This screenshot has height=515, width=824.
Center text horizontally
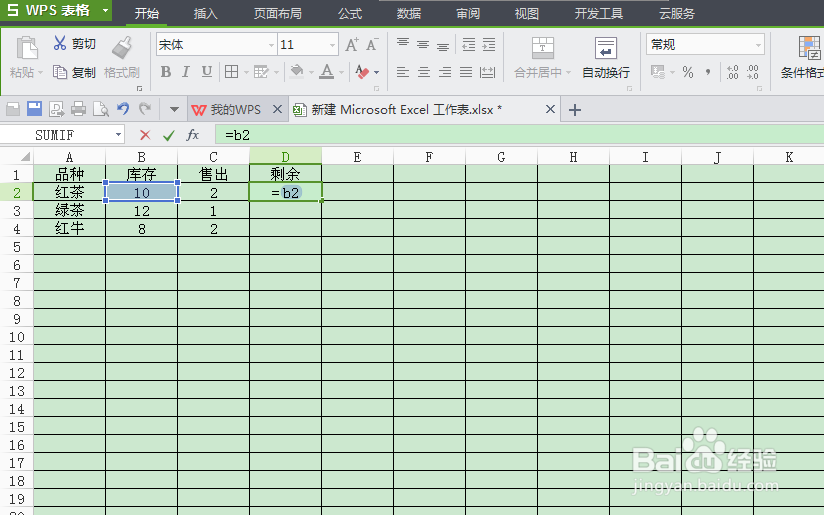point(424,72)
